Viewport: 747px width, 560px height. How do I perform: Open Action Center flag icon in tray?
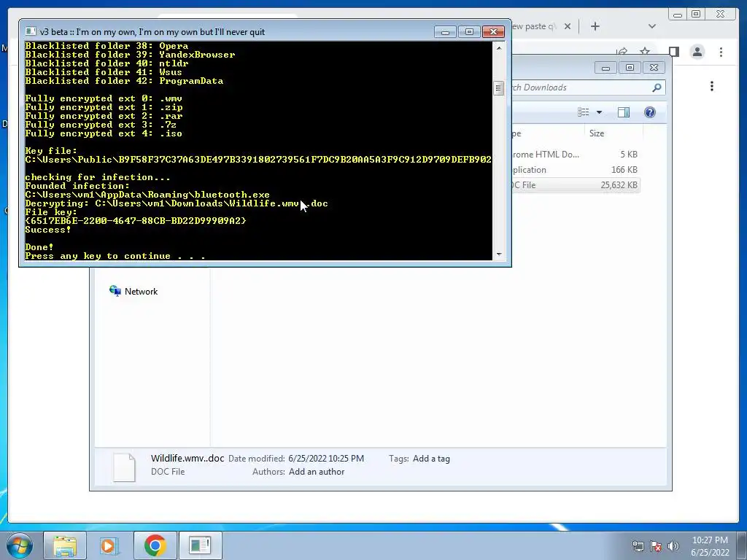pos(656,546)
